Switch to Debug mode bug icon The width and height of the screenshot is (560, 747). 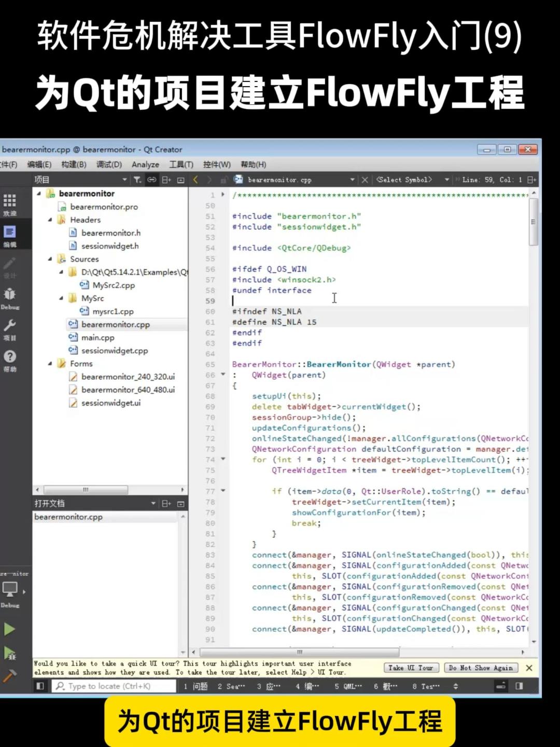point(9,297)
